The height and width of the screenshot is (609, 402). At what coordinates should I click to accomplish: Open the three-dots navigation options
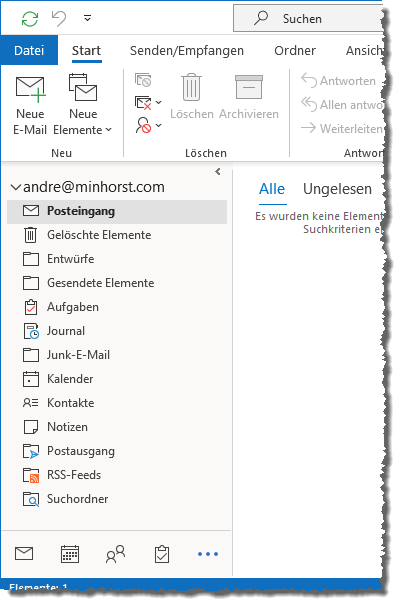[x=208, y=555]
